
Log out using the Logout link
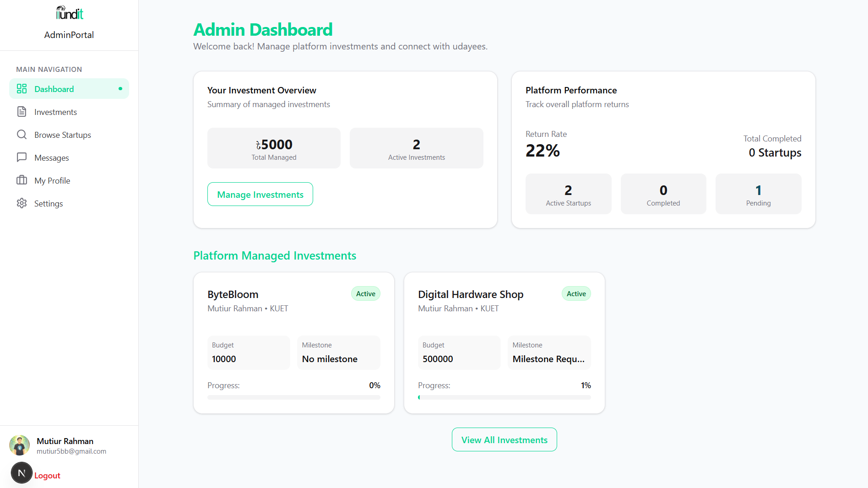[47, 476]
